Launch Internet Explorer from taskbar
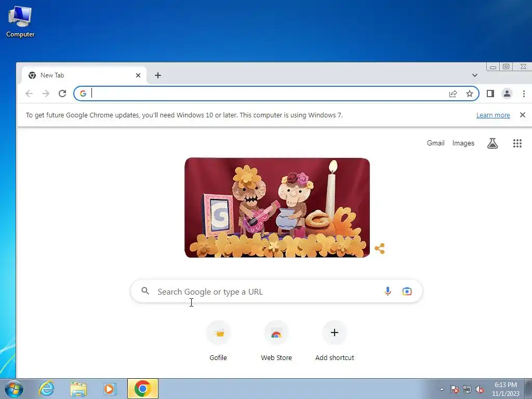 pyautogui.click(x=46, y=389)
